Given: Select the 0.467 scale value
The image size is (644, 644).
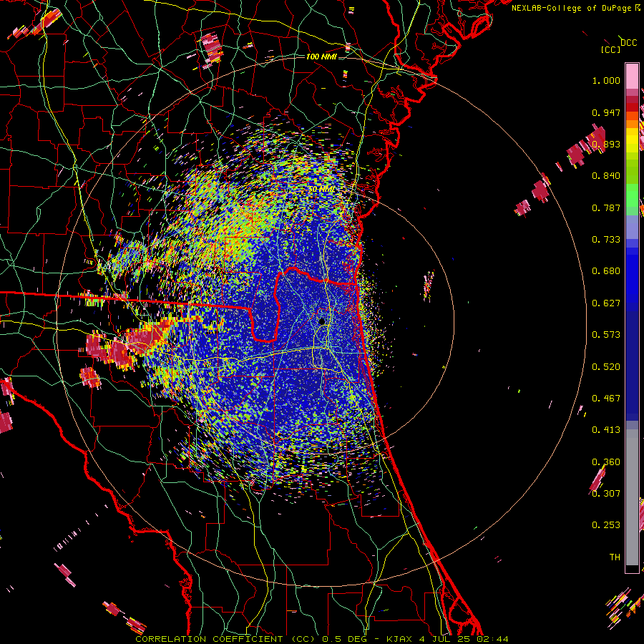Looking at the screenshot, I should tap(606, 399).
